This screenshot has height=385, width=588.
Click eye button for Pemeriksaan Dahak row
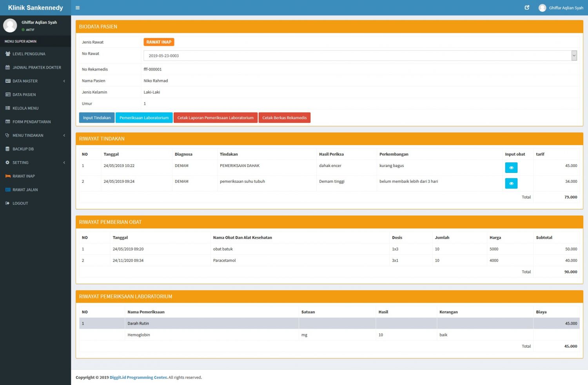point(511,168)
